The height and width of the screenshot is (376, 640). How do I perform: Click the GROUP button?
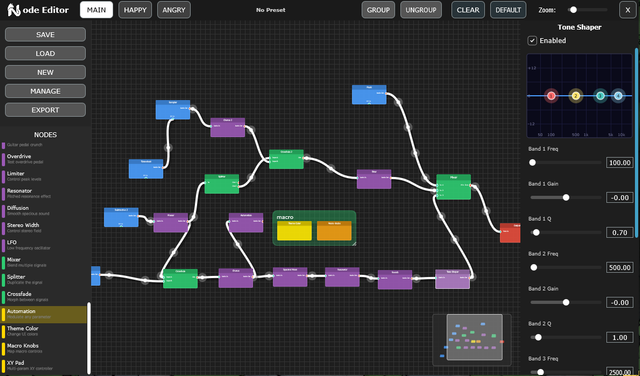tap(378, 10)
